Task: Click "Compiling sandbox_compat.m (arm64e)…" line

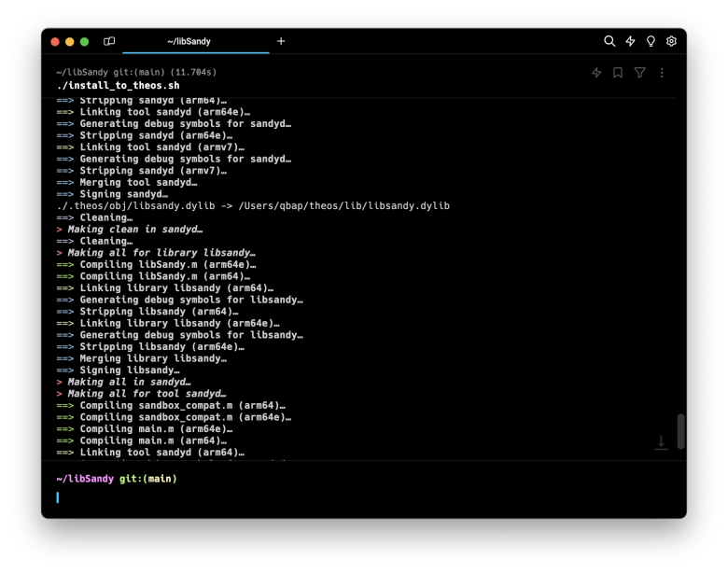Action: pyautogui.click(x=174, y=417)
